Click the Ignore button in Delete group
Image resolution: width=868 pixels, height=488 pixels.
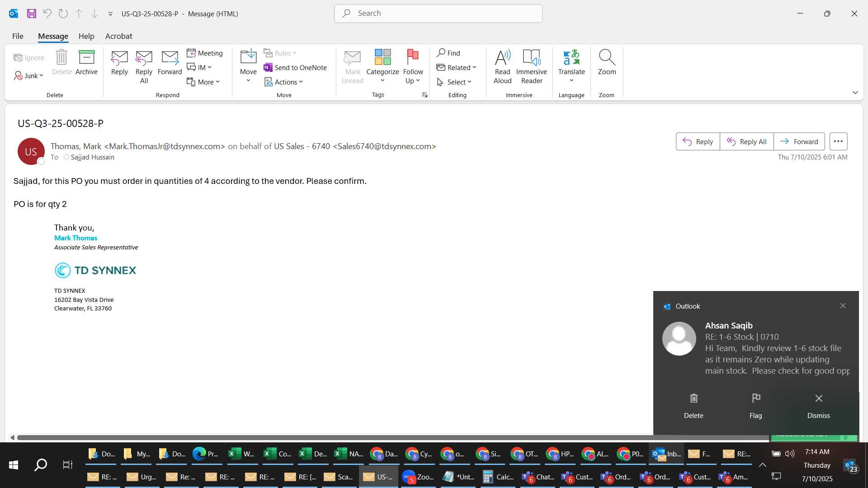(29, 58)
